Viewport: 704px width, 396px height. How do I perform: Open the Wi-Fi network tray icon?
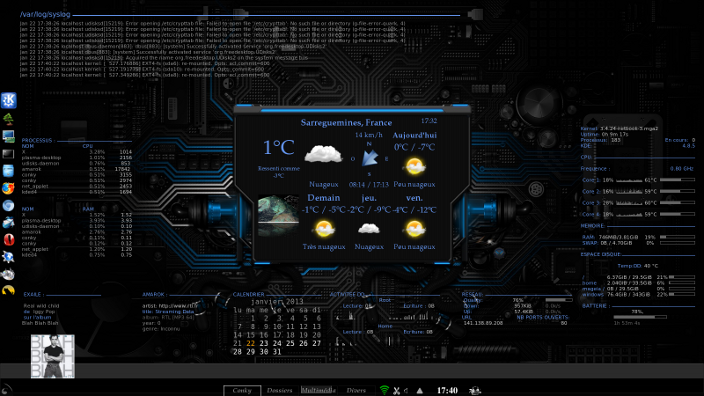[x=384, y=390]
